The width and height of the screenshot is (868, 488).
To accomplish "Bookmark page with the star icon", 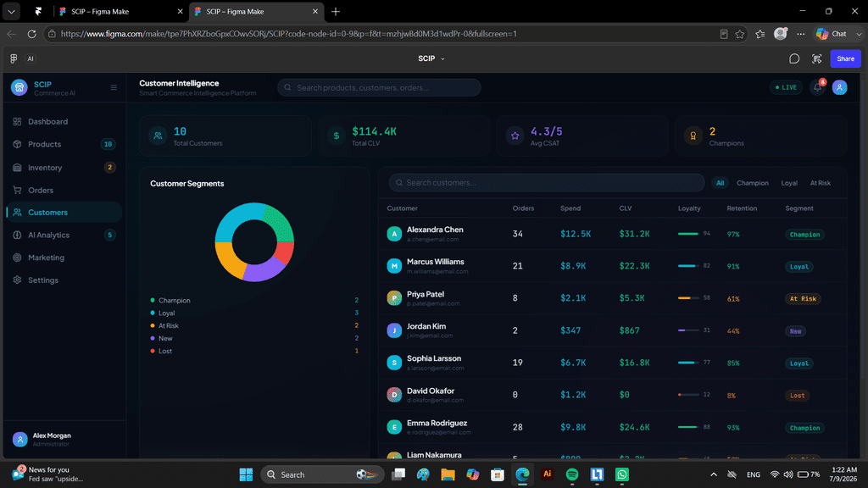I will click(x=739, y=34).
